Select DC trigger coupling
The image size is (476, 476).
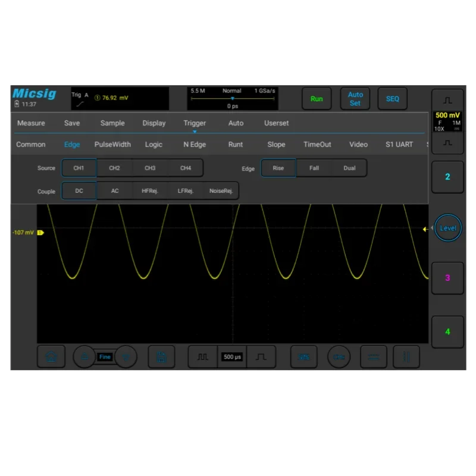79,190
